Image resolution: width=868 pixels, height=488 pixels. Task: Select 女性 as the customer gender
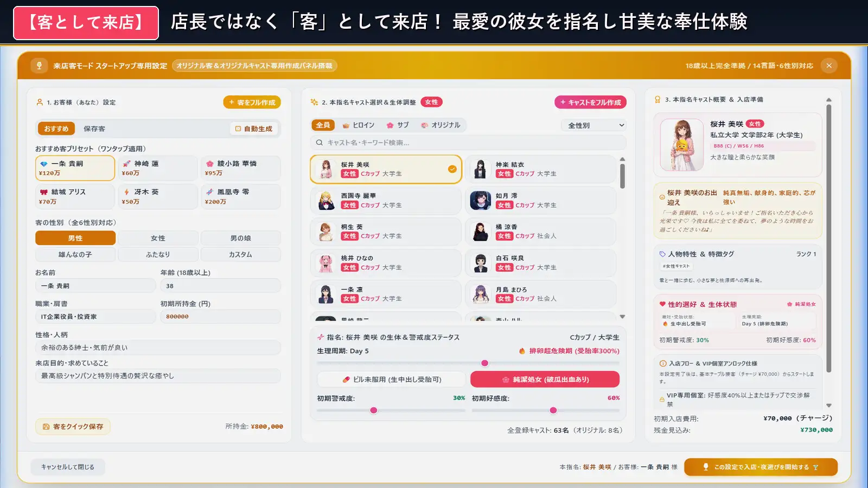point(158,238)
